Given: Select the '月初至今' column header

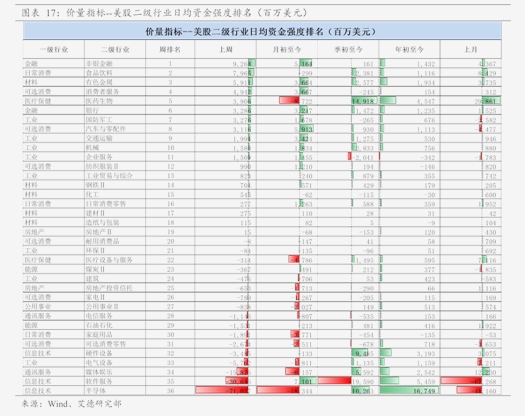Looking at the screenshot, I should pyautogui.click(x=287, y=50).
